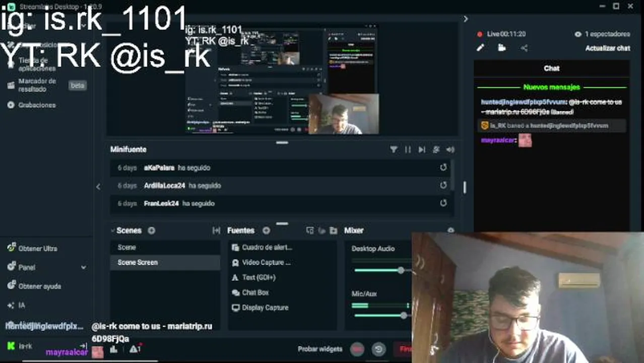Adjust the Mic/Aux volume slider
This screenshot has width=644, height=363.
pos(403,316)
